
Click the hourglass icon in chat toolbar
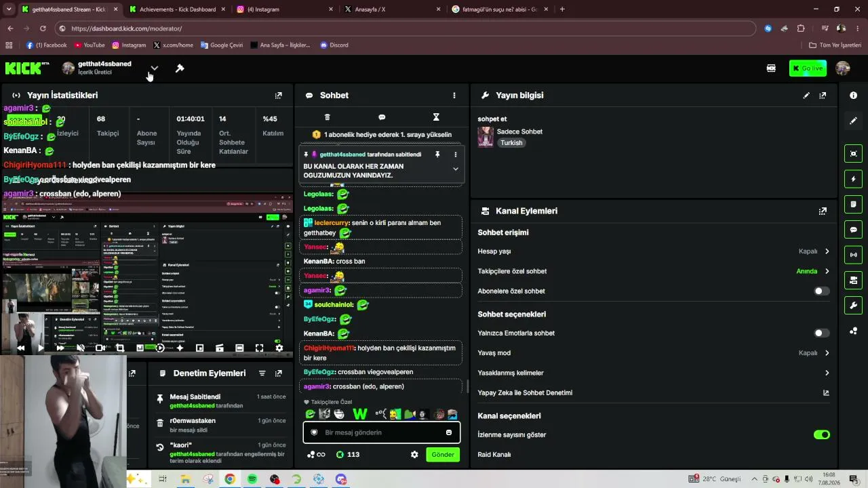pyautogui.click(x=436, y=117)
